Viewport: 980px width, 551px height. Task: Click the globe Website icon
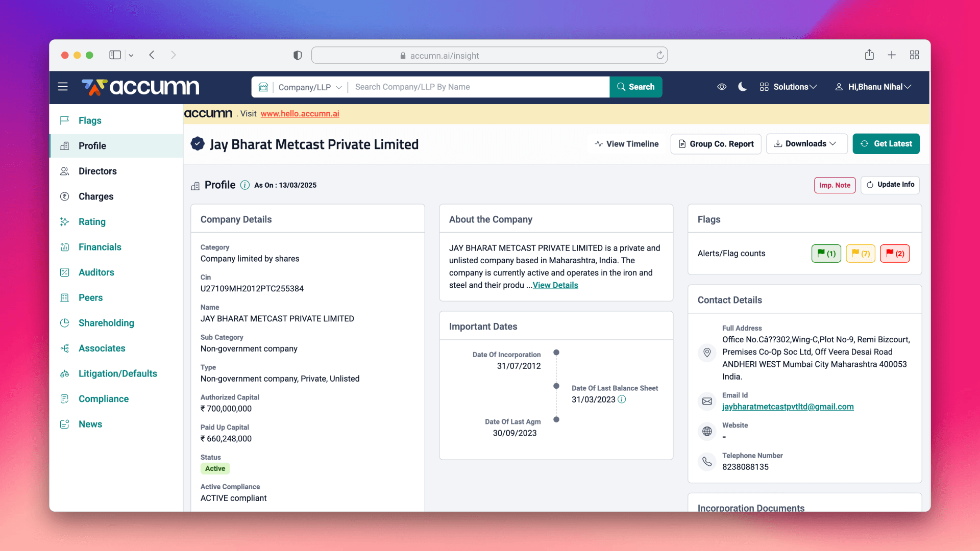707,432
